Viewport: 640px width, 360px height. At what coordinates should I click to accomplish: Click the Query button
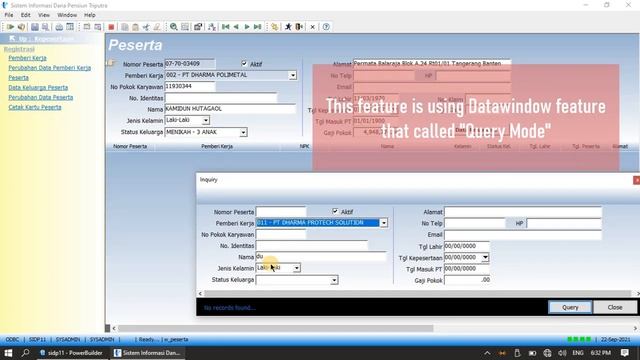[x=570, y=307]
